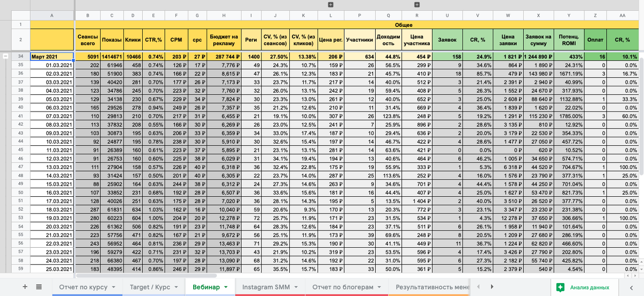Open dropdown arrow on Отчет по блогерам tab
Image resolution: width=644 pixels, height=296 pixels.
(379, 287)
